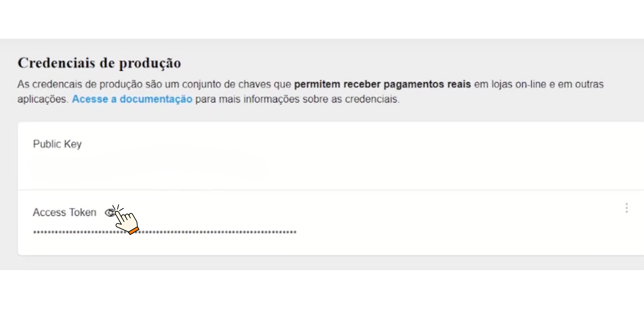The height and width of the screenshot is (309, 644).
Task: Click the orange cuff of the hand graphic
Action: 134,231
